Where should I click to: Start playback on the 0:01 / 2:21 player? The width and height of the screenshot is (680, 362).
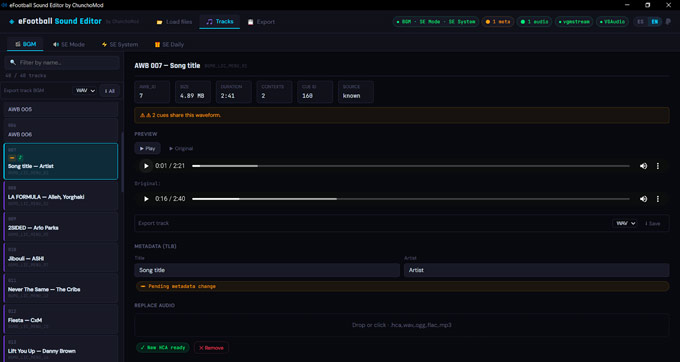coord(146,166)
